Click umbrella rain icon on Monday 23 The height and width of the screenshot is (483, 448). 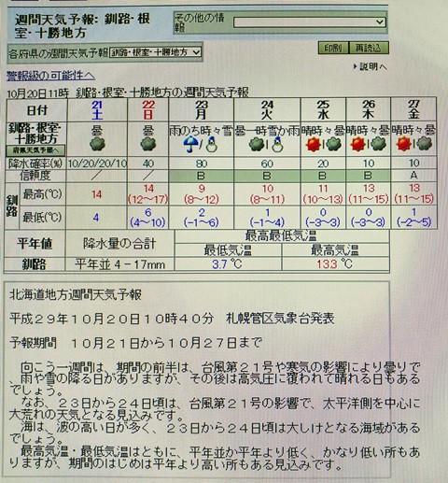click(190, 145)
